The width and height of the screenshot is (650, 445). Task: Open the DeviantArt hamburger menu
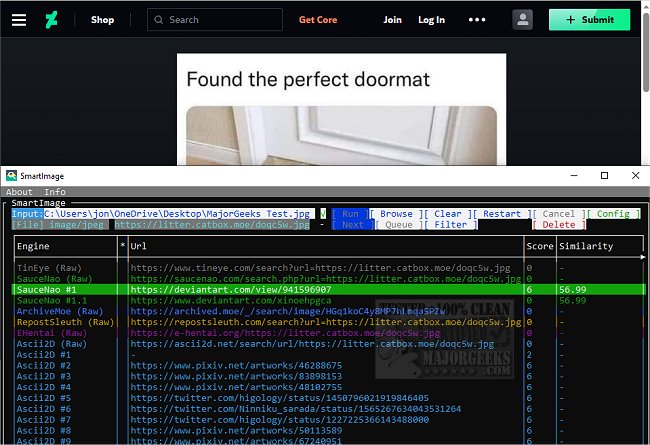(19, 19)
